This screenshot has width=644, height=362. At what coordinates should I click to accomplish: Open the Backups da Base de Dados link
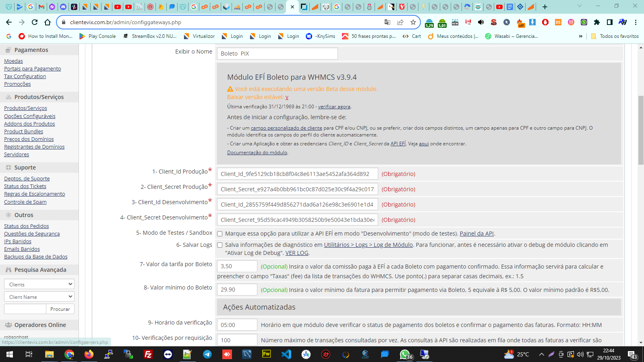pos(36,257)
